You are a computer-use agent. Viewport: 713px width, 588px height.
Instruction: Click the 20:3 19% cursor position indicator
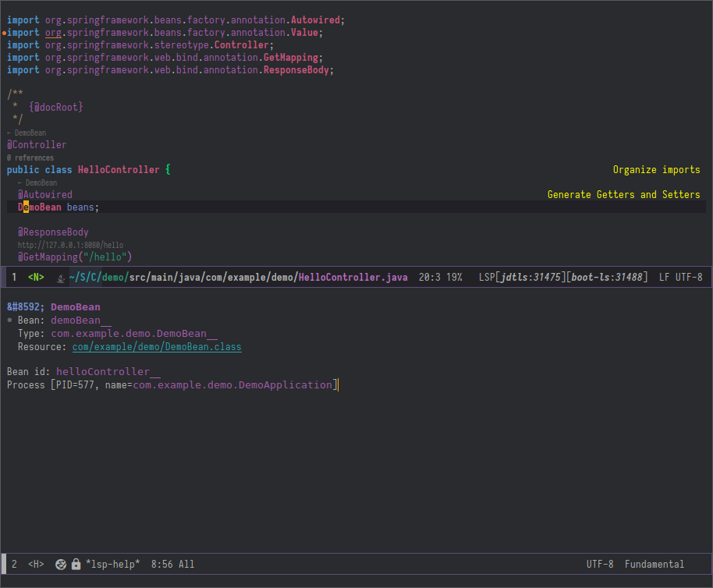coord(440,277)
